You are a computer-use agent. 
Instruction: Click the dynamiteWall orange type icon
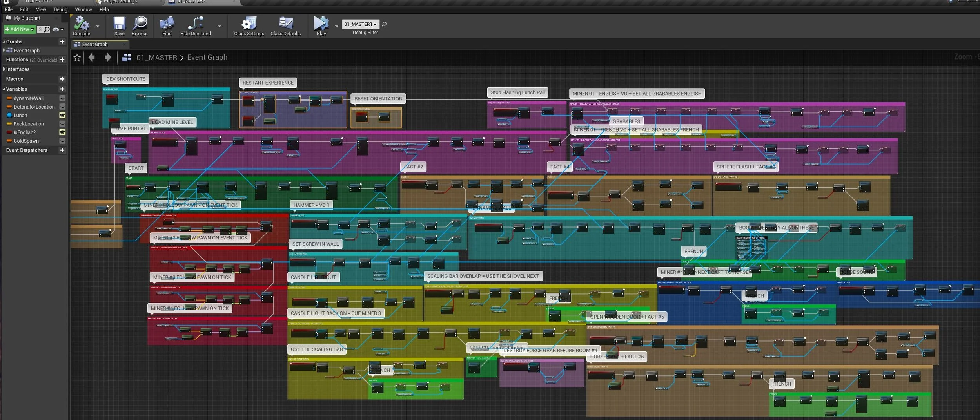tap(9, 98)
